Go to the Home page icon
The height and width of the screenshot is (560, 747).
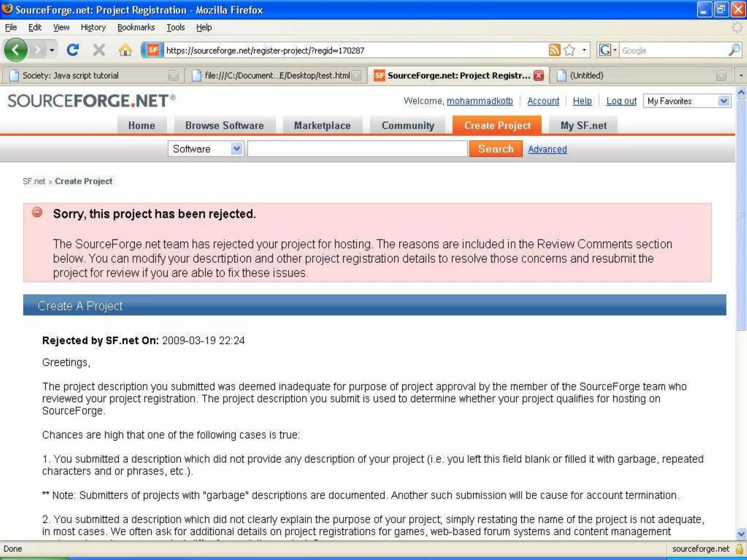click(125, 50)
